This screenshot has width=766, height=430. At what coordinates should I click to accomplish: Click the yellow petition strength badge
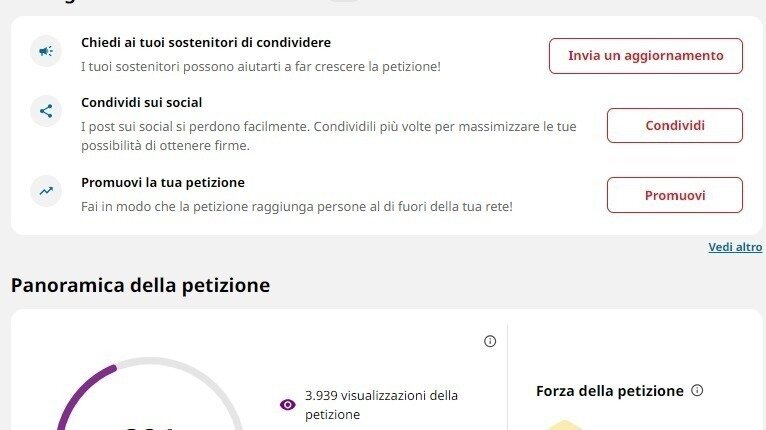pos(565,424)
